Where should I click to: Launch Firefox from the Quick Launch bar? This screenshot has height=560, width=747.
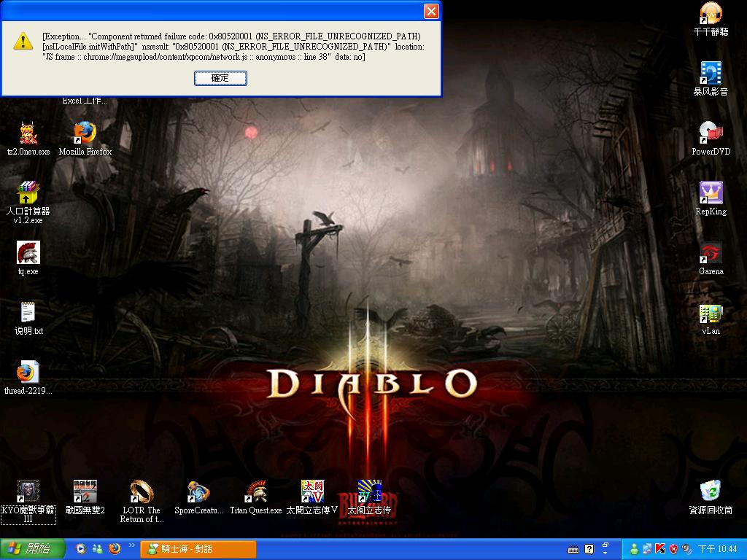coord(115,549)
